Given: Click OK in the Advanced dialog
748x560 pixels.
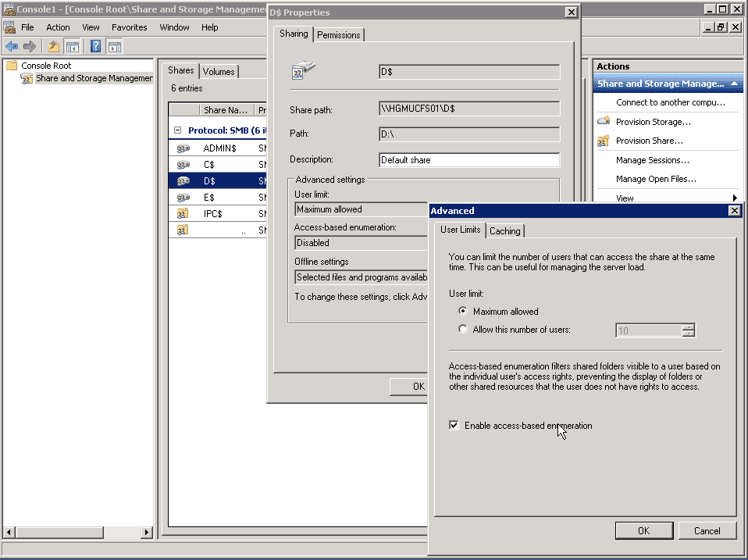Looking at the screenshot, I should pos(644,530).
